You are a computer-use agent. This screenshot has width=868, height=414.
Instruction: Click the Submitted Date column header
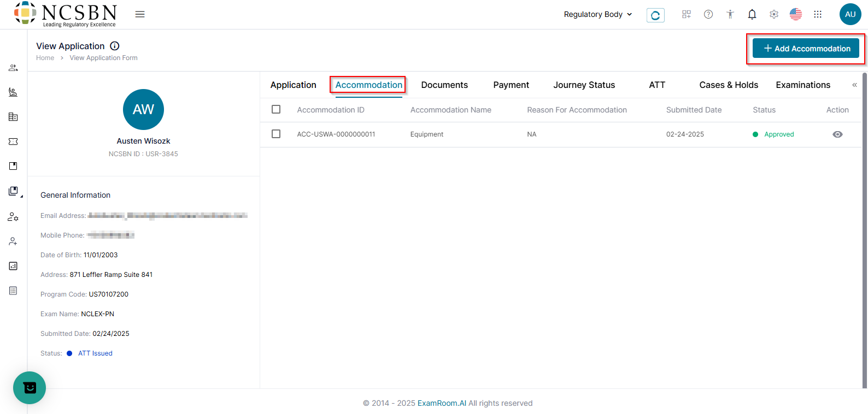tap(694, 110)
